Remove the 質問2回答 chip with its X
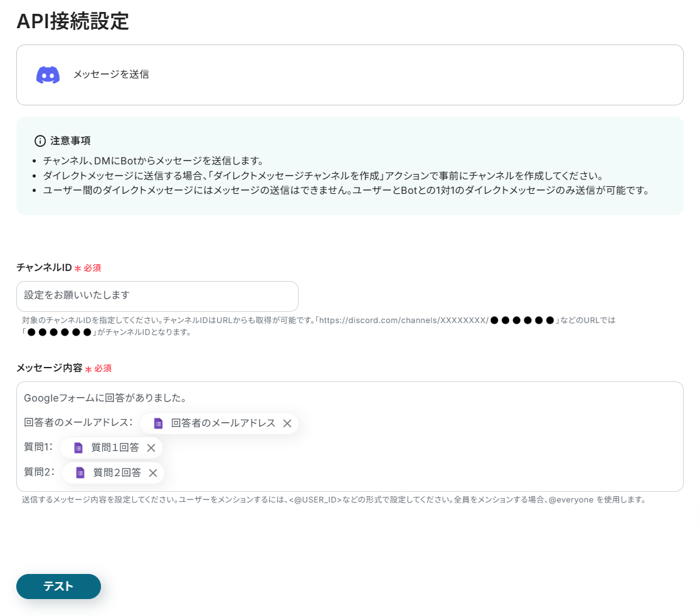 coord(152,473)
